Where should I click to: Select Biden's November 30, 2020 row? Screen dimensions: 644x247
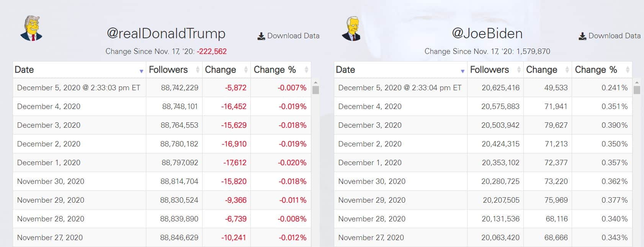(x=483, y=181)
